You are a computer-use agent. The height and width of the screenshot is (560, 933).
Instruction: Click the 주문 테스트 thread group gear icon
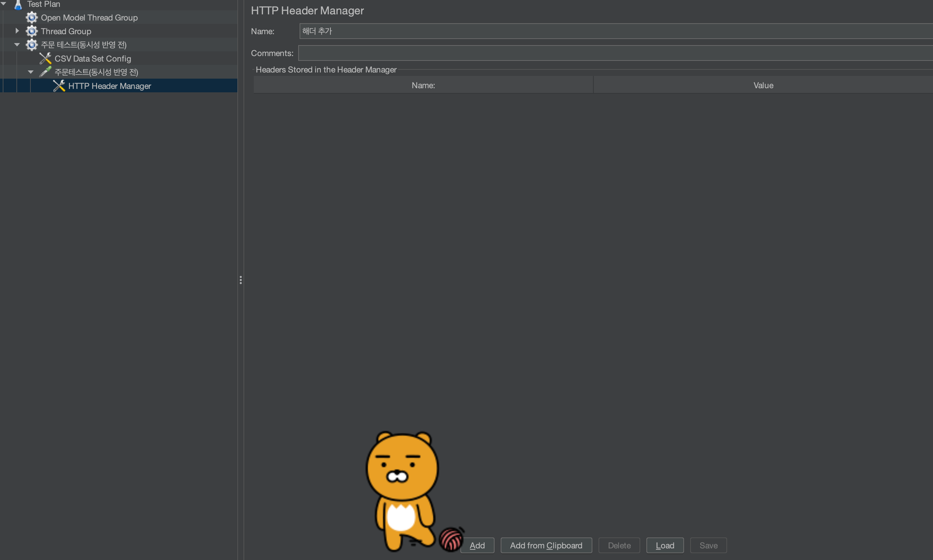click(x=32, y=44)
